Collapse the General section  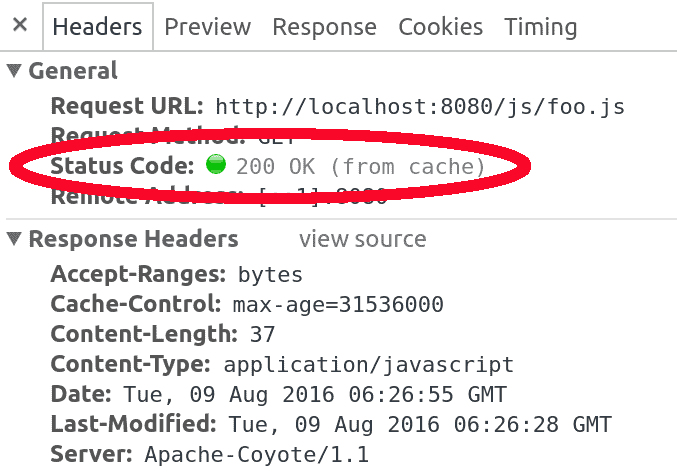point(14,72)
